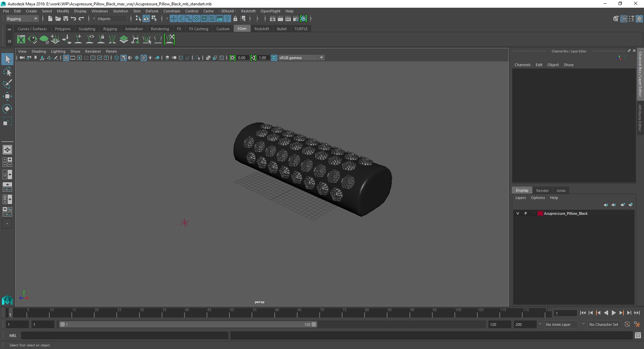Screen dimensions: 644x349
Task: Open the viewport Shading menu
Action: coord(39,51)
